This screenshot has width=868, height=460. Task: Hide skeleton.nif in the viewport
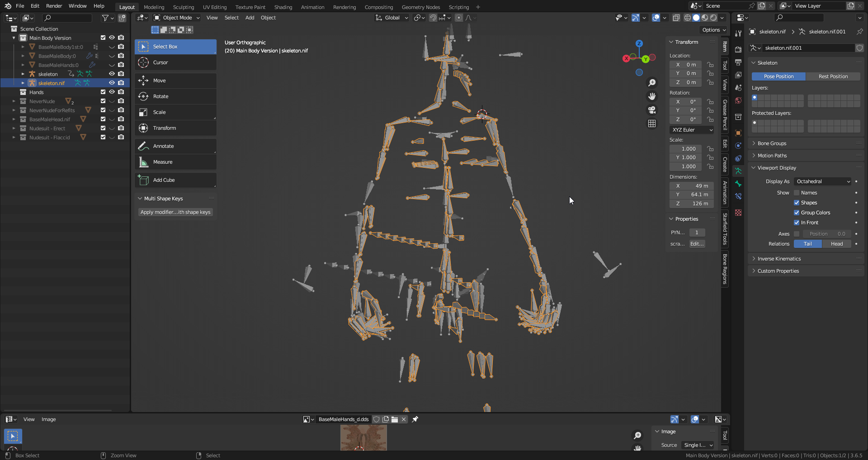tap(112, 83)
